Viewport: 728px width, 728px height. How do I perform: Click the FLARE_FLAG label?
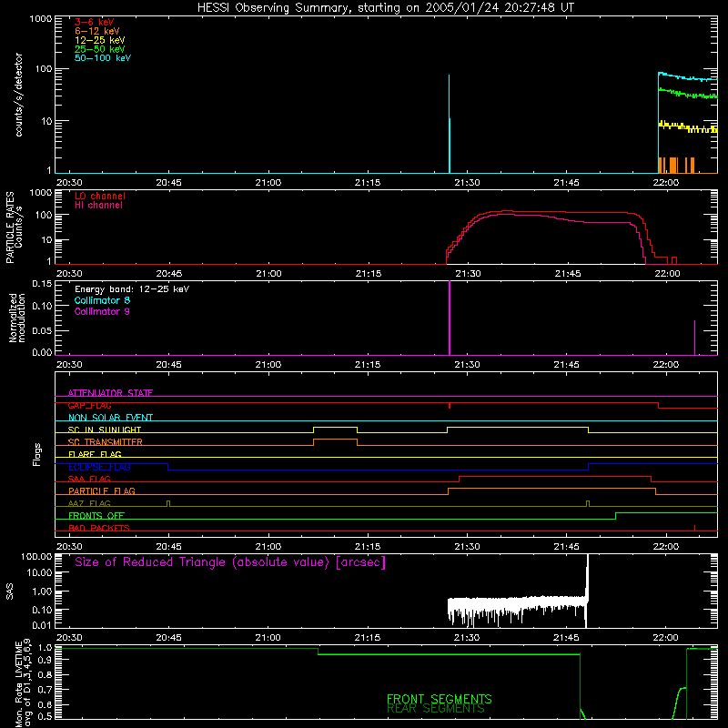95,454
